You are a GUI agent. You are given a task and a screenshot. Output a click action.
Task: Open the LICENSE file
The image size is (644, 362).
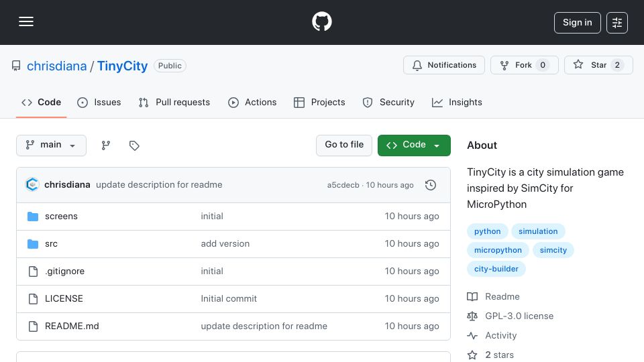(64, 299)
